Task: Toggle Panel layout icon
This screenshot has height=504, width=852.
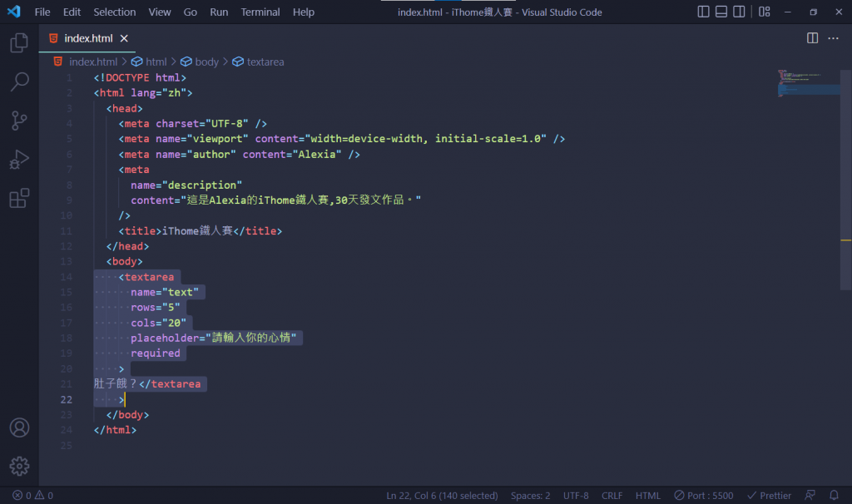Action: (721, 12)
